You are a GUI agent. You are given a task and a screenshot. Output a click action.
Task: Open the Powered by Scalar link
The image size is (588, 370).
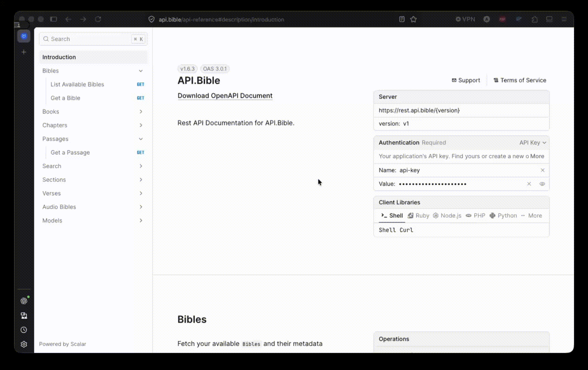click(x=62, y=344)
